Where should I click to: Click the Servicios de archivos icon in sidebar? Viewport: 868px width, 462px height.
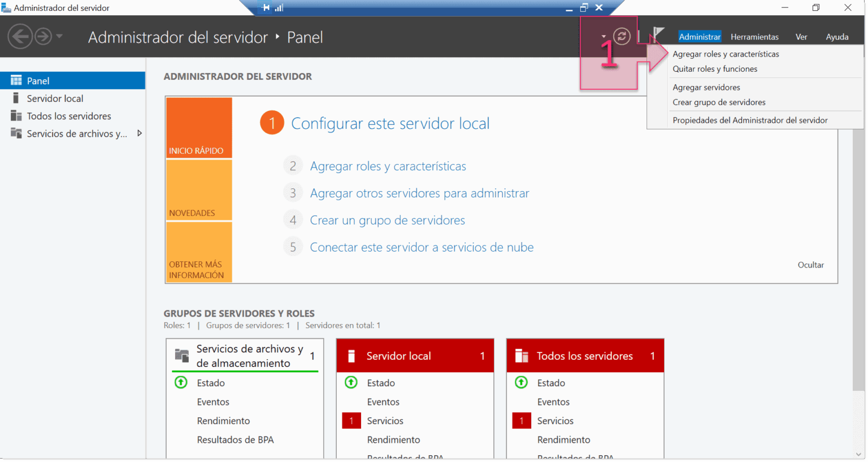(15, 133)
